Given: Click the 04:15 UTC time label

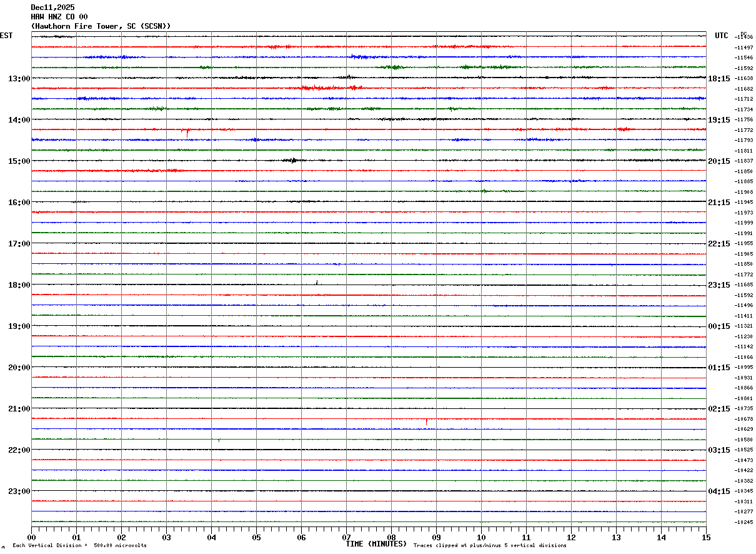Looking at the screenshot, I should [719, 491].
